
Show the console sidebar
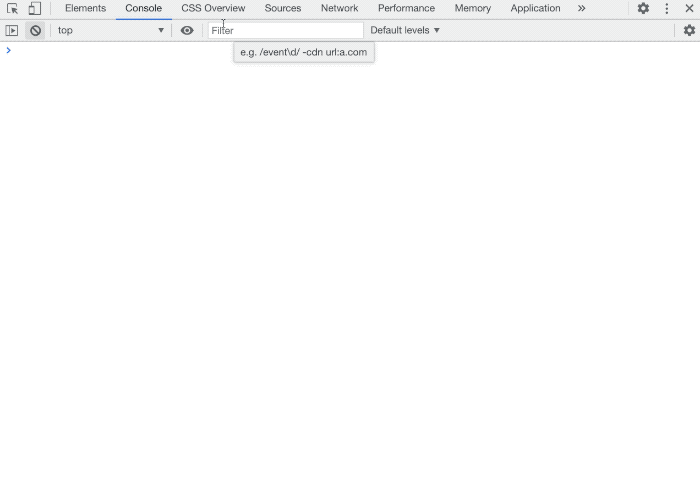click(12, 30)
